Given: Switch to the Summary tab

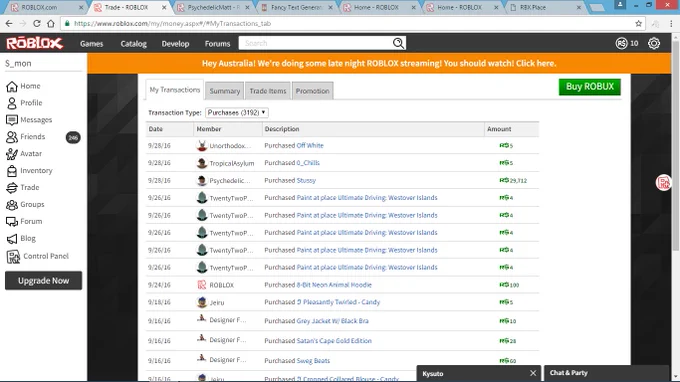Looking at the screenshot, I should pos(225,91).
